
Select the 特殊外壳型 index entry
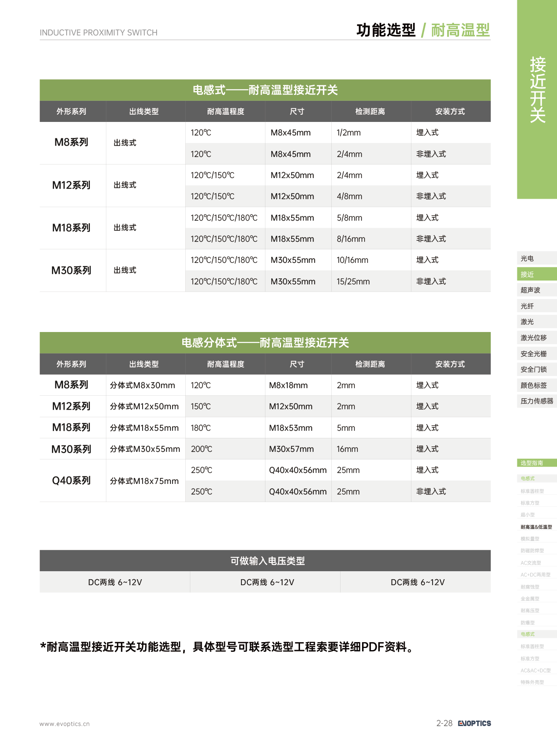point(532,682)
